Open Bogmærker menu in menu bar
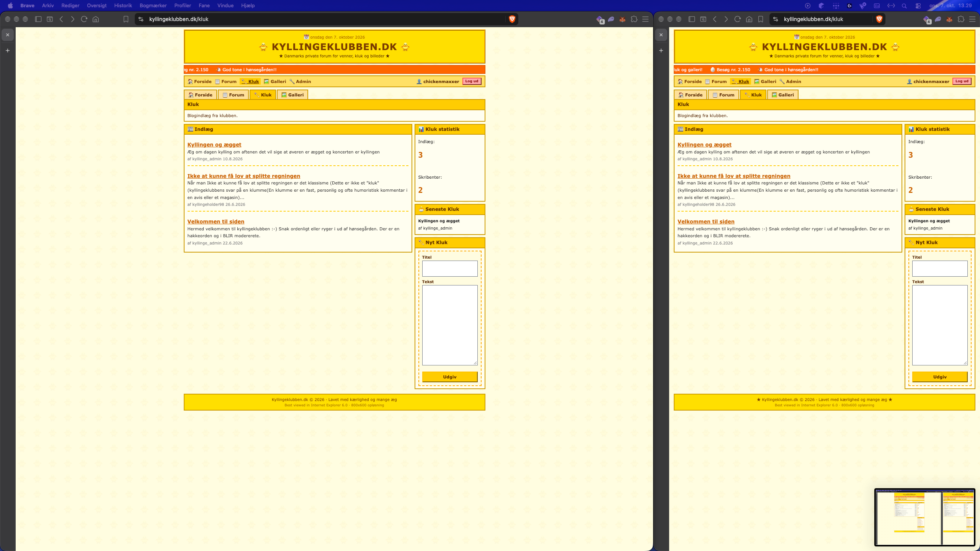This screenshot has width=980, height=551. [153, 6]
